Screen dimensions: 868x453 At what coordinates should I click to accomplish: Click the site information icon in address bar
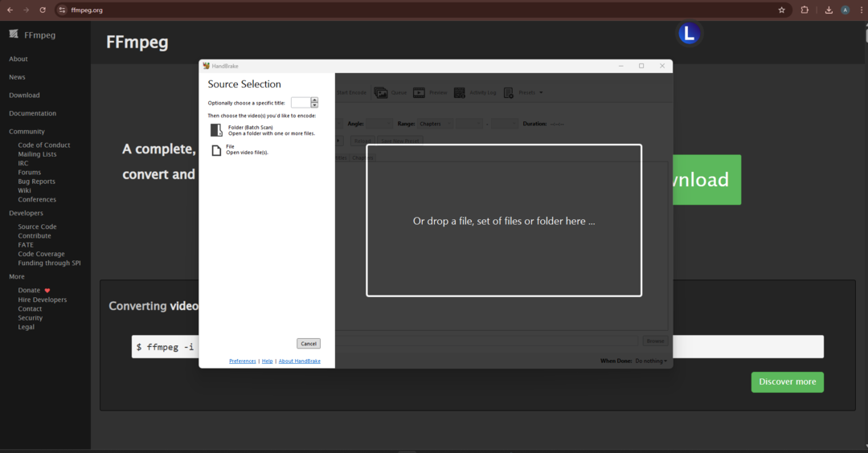point(62,10)
